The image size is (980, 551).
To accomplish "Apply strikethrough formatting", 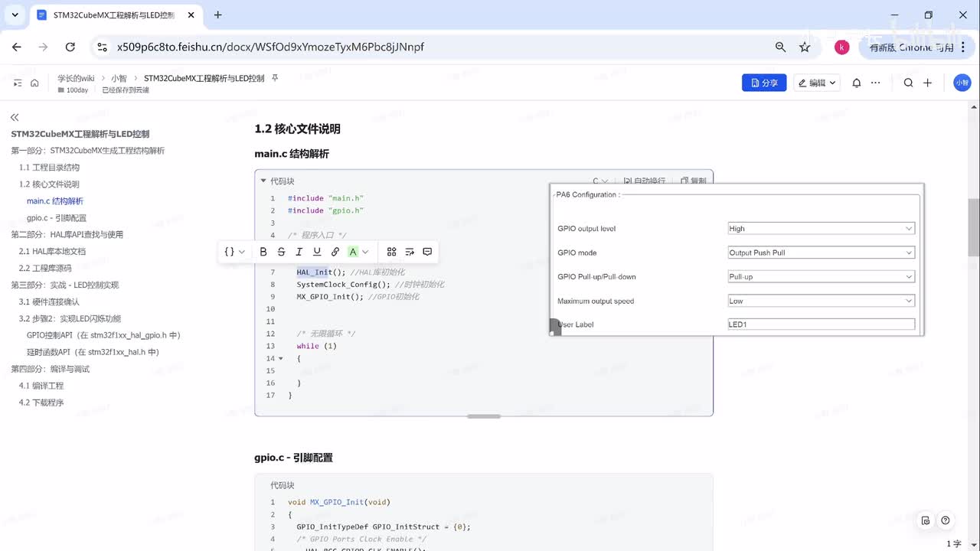I will [281, 252].
